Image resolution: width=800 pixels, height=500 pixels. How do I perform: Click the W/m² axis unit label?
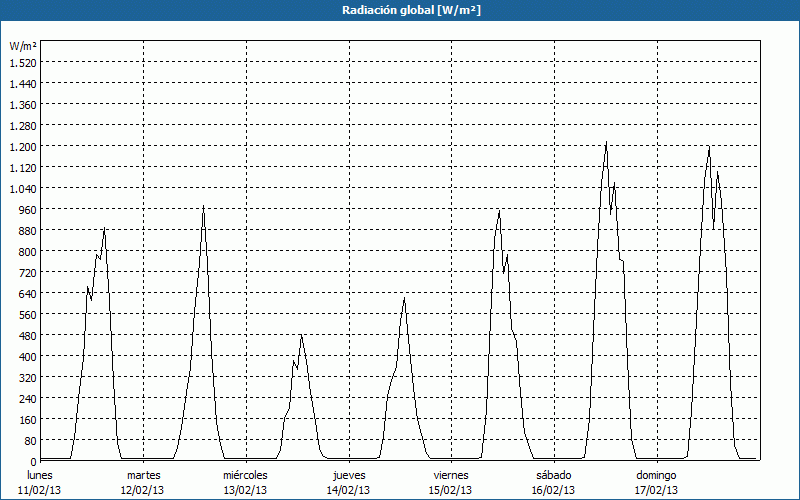click(23, 46)
